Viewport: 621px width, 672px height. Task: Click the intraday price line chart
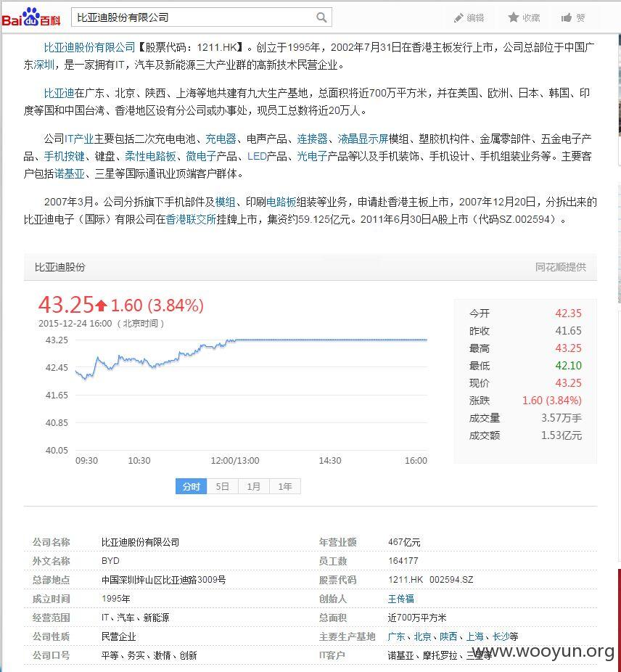click(x=251, y=394)
